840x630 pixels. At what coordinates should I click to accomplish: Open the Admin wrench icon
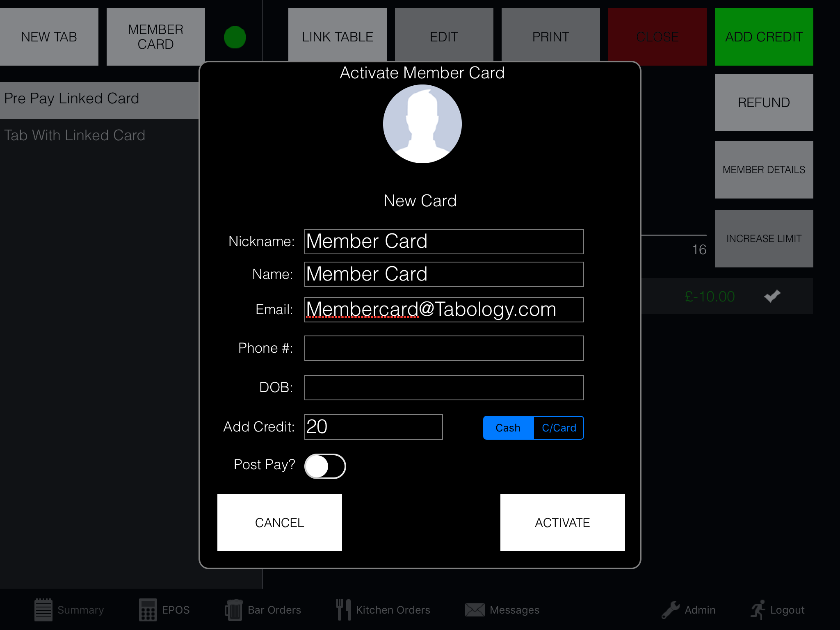(671, 610)
